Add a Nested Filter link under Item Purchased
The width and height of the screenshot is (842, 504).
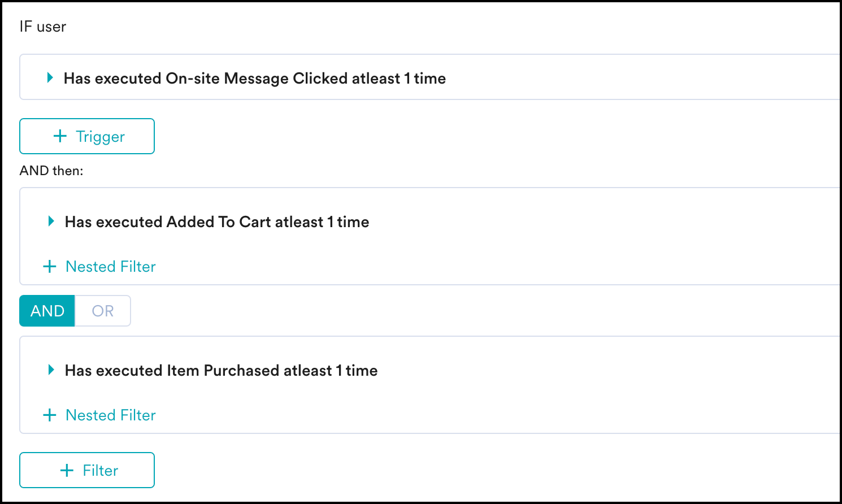point(111,415)
